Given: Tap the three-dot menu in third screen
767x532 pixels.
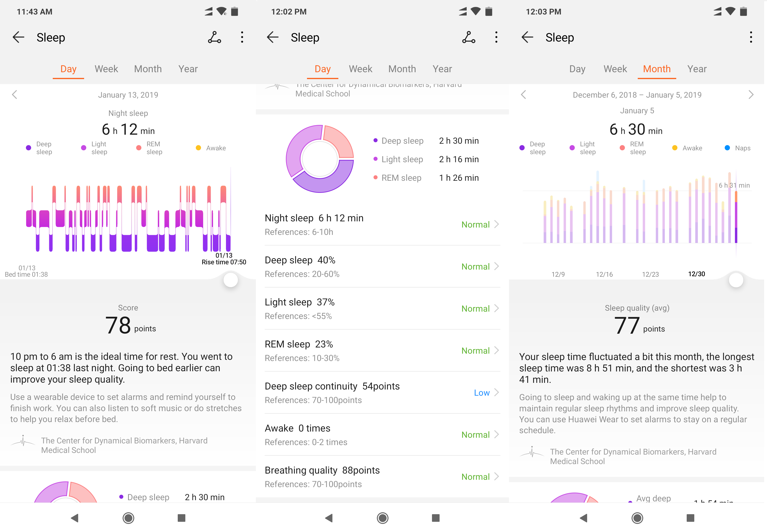Looking at the screenshot, I should coord(753,37).
